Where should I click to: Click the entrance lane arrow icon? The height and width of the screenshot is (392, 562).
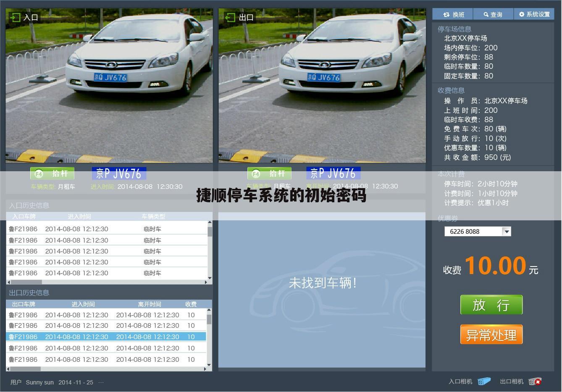[15, 17]
